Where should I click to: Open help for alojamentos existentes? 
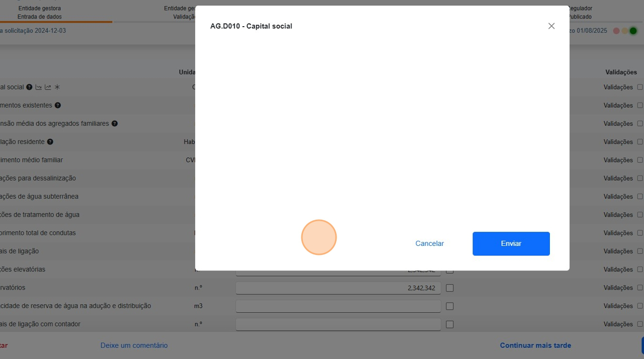(57, 105)
